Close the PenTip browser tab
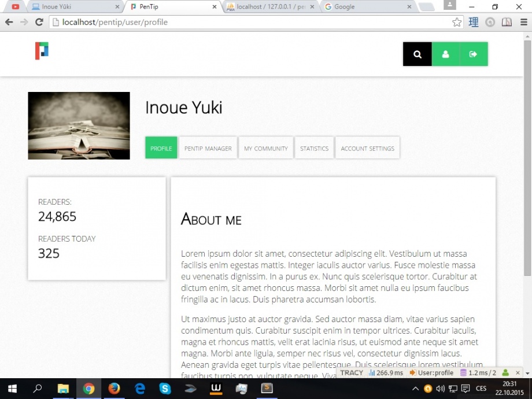The height and width of the screenshot is (399, 532). pyautogui.click(x=215, y=6)
